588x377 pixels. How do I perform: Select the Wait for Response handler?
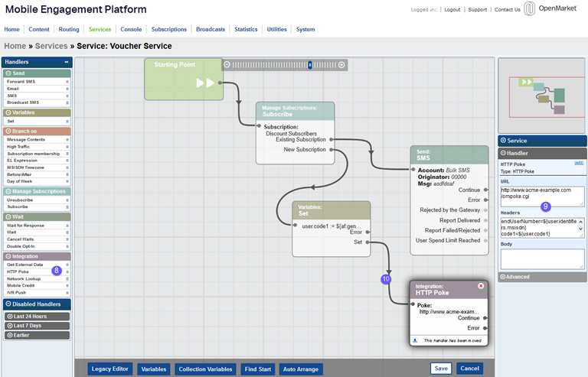37,226
